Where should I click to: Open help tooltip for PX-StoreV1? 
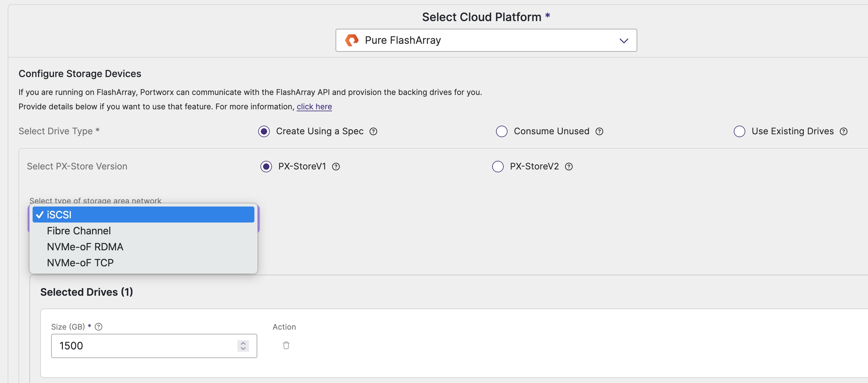pyautogui.click(x=336, y=166)
